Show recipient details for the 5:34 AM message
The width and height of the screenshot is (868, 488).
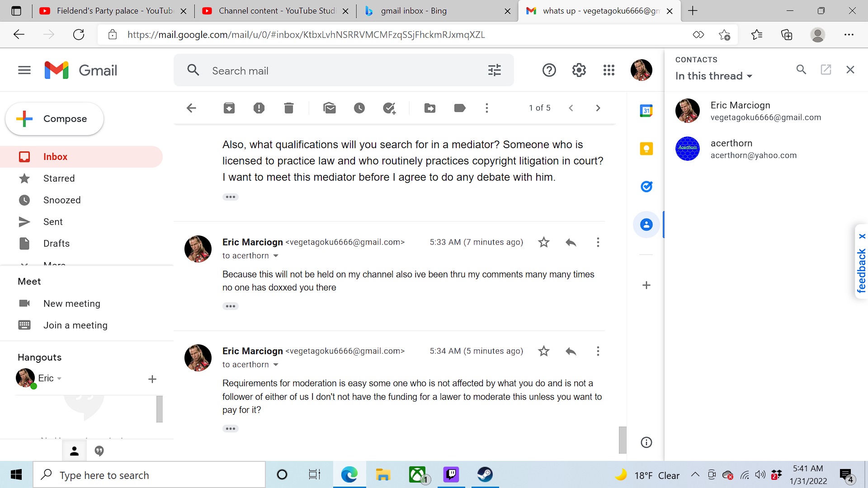[276, 365]
